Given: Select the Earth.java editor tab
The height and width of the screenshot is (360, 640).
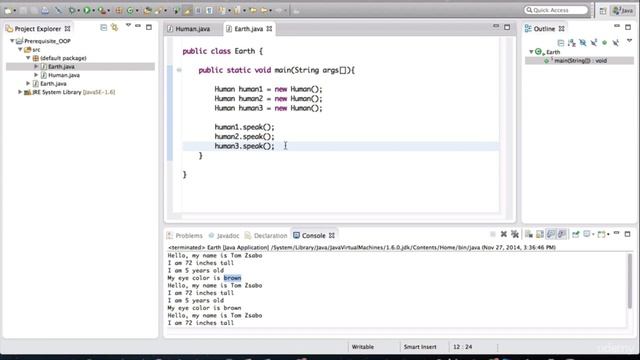Looking at the screenshot, I should point(249,29).
